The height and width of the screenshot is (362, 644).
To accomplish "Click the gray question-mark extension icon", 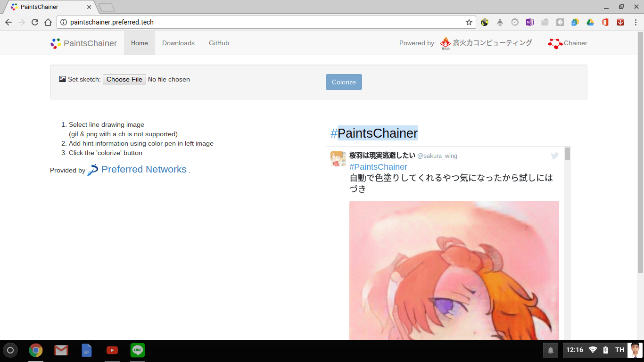I will tap(560, 22).
